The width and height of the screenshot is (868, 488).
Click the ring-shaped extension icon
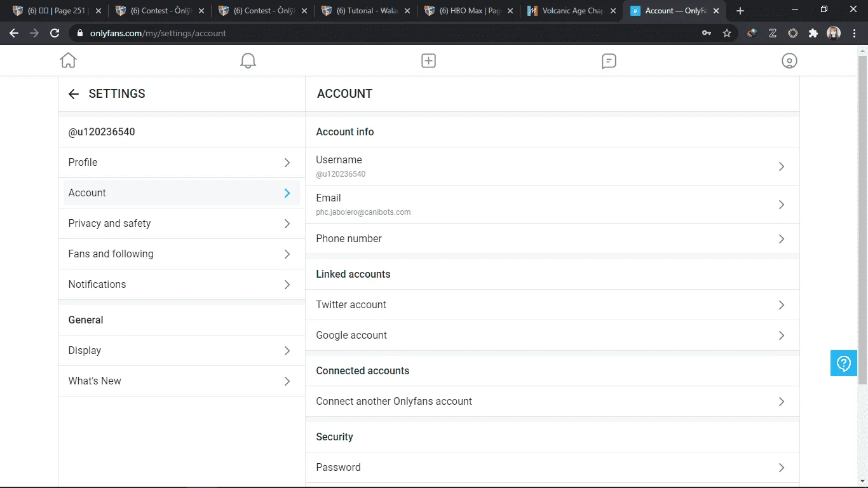click(x=793, y=33)
